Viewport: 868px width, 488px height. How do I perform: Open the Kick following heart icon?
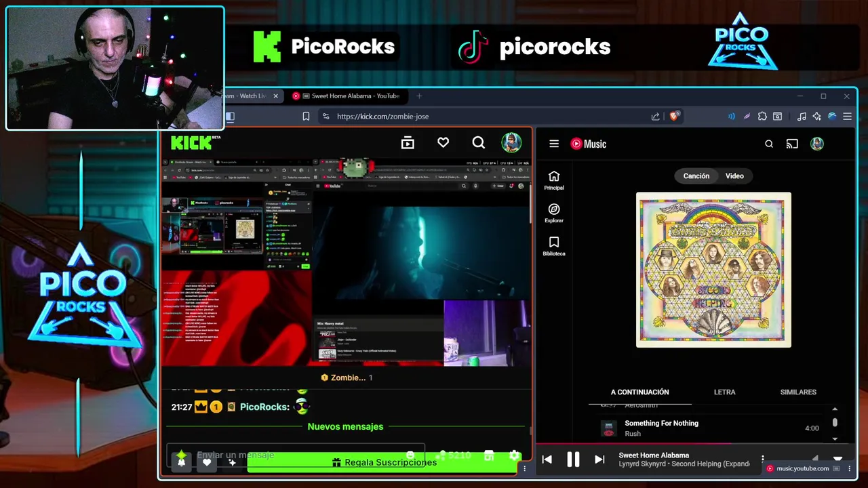[x=443, y=143]
